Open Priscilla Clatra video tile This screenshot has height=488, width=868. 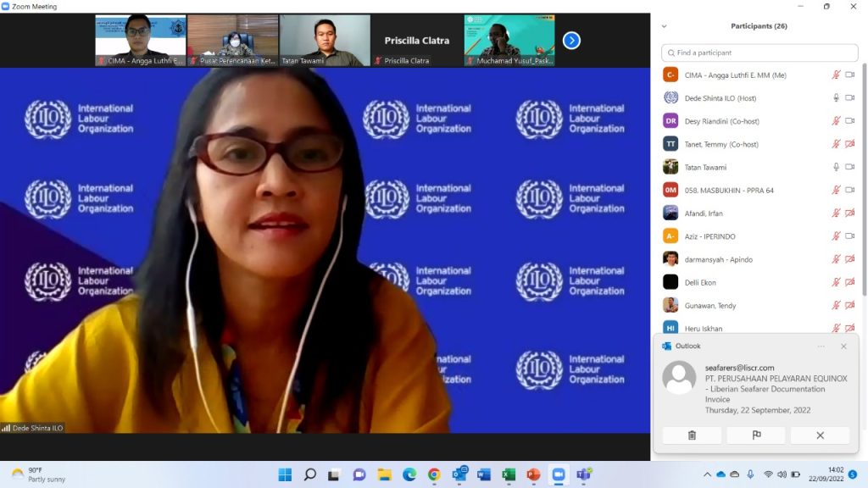pos(417,41)
